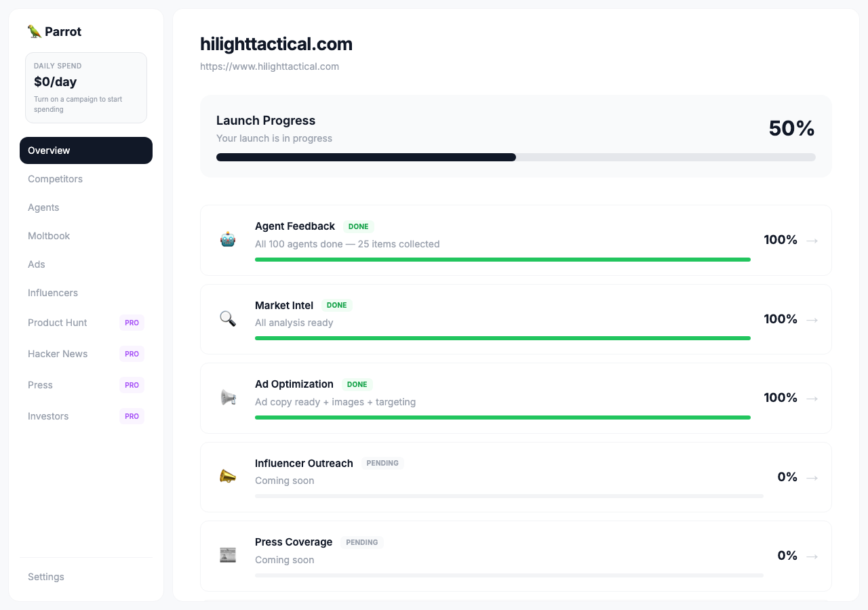Click the PRO badge next to Product Hunt
The width and height of the screenshot is (868, 610).
coord(132,323)
